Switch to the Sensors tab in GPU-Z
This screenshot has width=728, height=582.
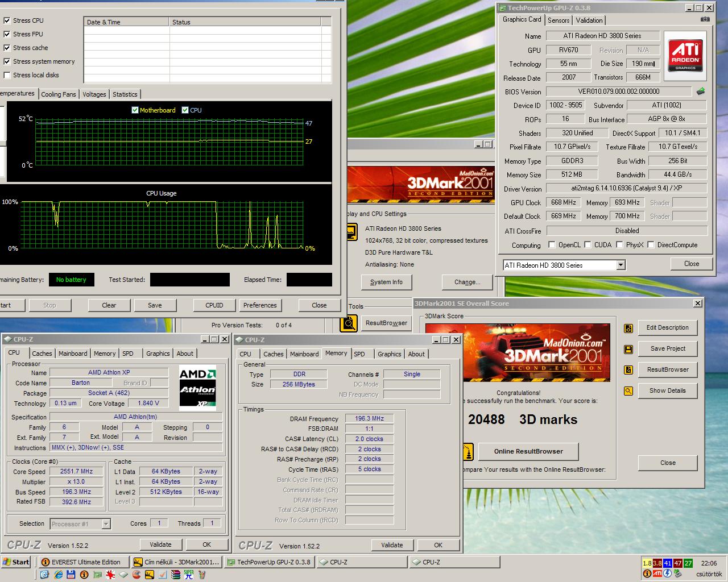[559, 20]
